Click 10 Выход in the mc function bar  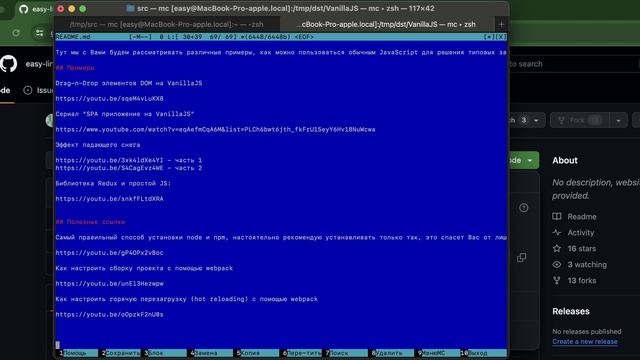coord(483,353)
